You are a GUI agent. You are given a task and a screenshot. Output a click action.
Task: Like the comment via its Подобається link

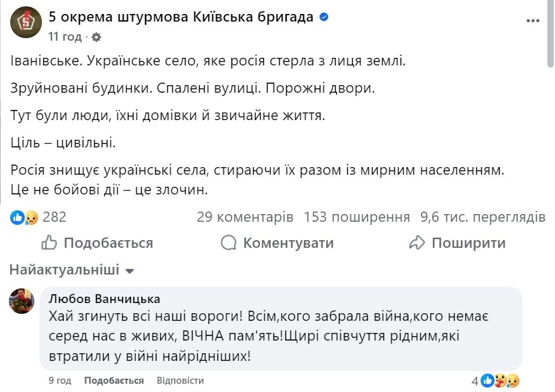pyautogui.click(x=113, y=380)
